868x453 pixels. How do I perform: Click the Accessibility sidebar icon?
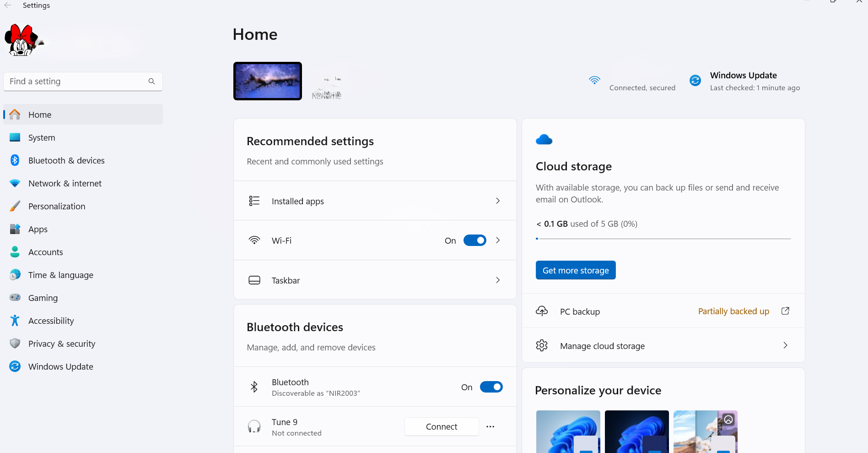(x=15, y=321)
